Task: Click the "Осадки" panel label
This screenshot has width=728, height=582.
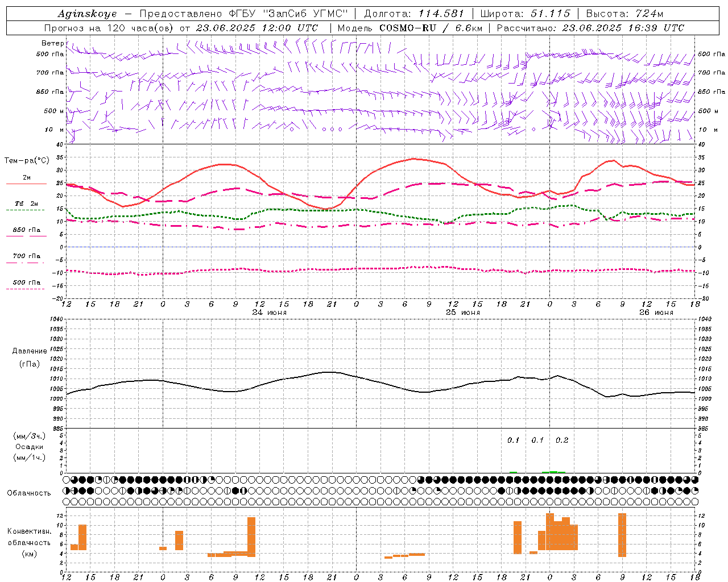Action: pyautogui.click(x=30, y=447)
